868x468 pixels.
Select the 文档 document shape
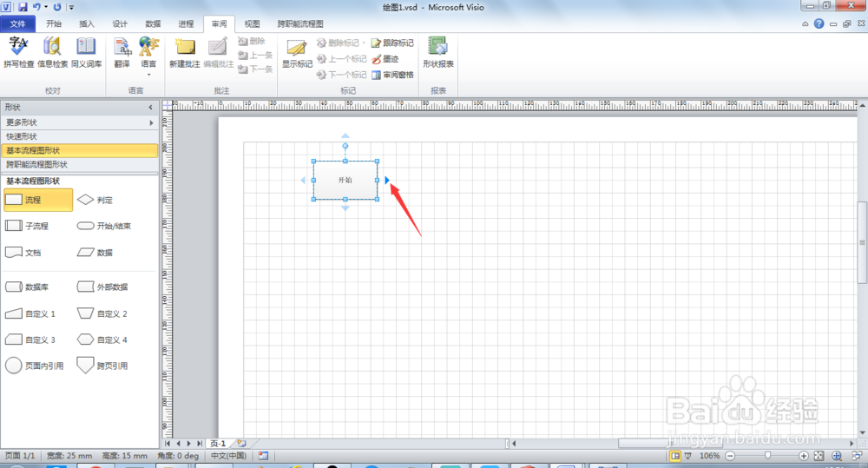tap(23, 253)
